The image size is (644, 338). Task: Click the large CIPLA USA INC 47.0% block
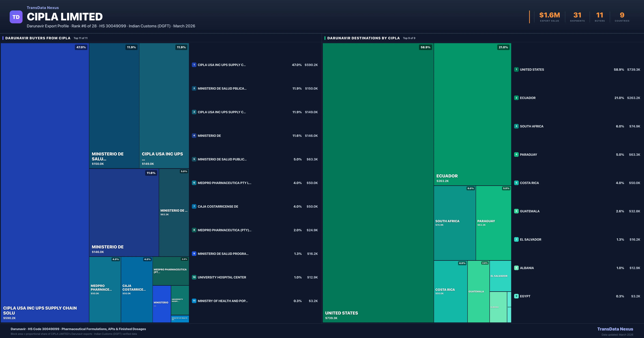coord(45,183)
